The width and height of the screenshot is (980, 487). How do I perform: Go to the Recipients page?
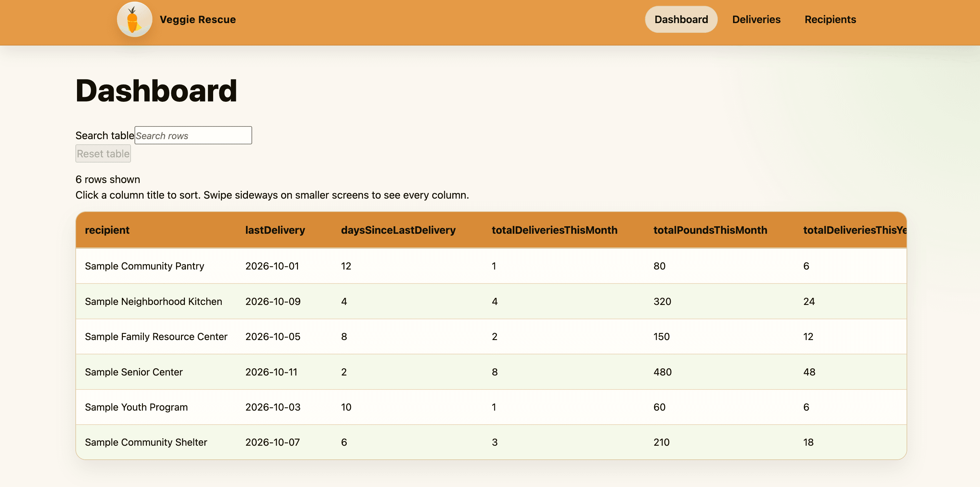tap(830, 20)
